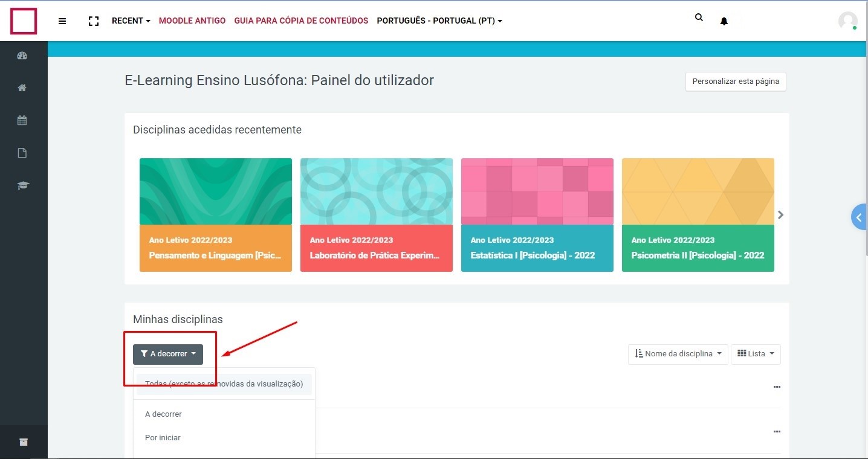Open the notifications bell icon
This screenshot has height=459, width=868.
pyautogui.click(x=724, y=21)
